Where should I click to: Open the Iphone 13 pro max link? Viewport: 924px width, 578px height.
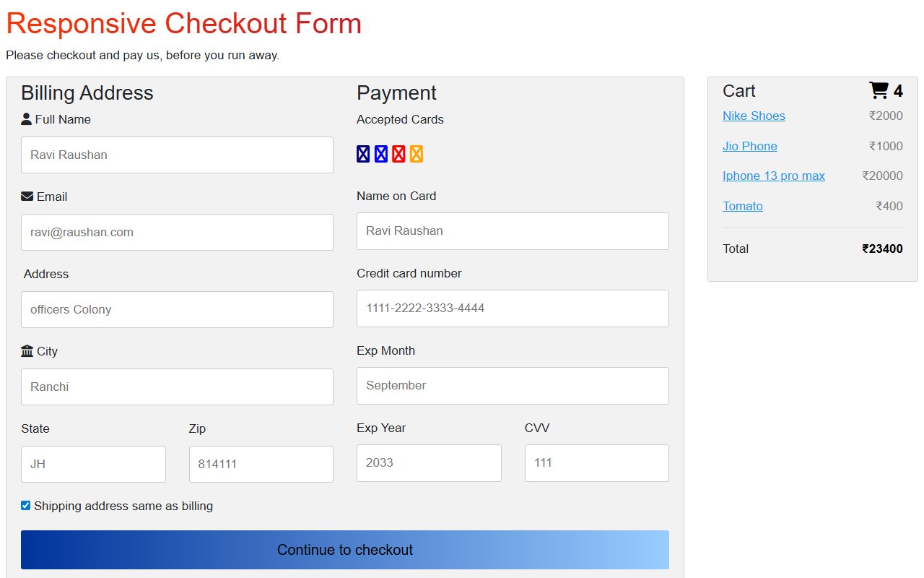pos(773,176)
